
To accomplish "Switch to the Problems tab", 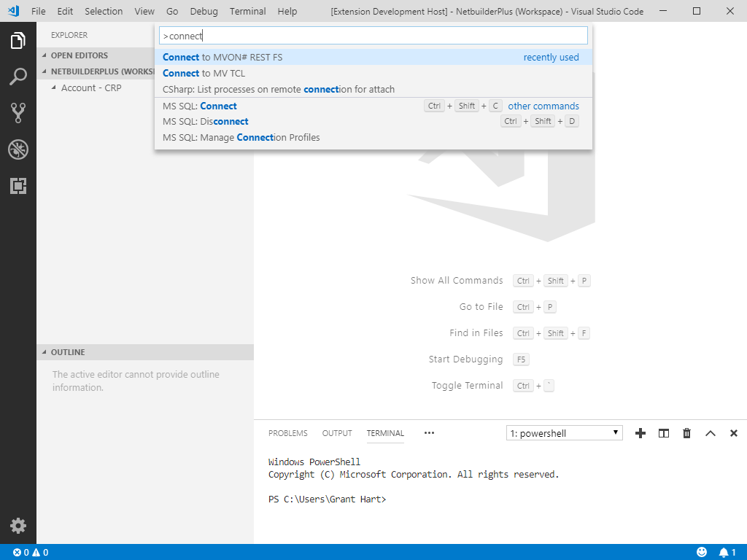I will [287, 433].
